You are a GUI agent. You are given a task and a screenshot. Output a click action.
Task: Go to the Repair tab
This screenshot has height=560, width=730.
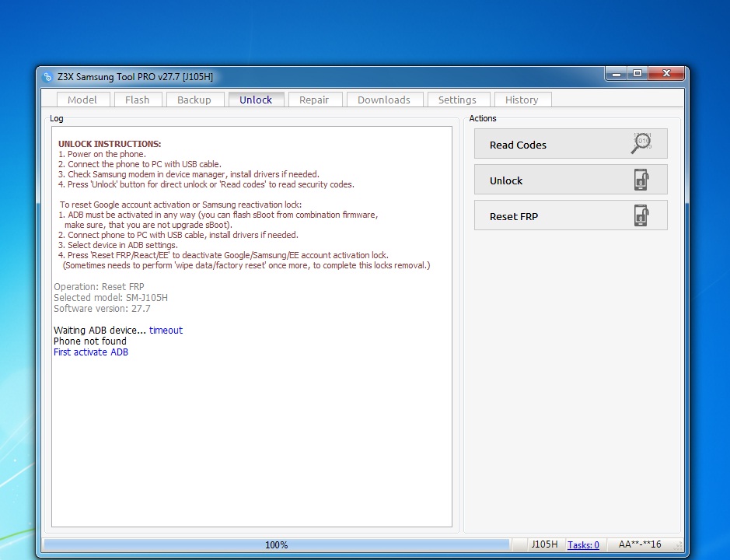314,100
